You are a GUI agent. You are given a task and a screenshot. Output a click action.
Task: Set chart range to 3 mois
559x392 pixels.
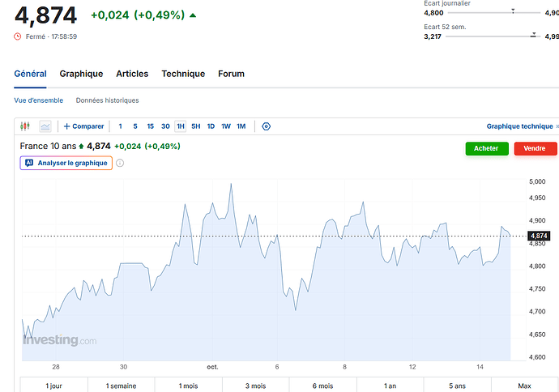click(256, 386)
